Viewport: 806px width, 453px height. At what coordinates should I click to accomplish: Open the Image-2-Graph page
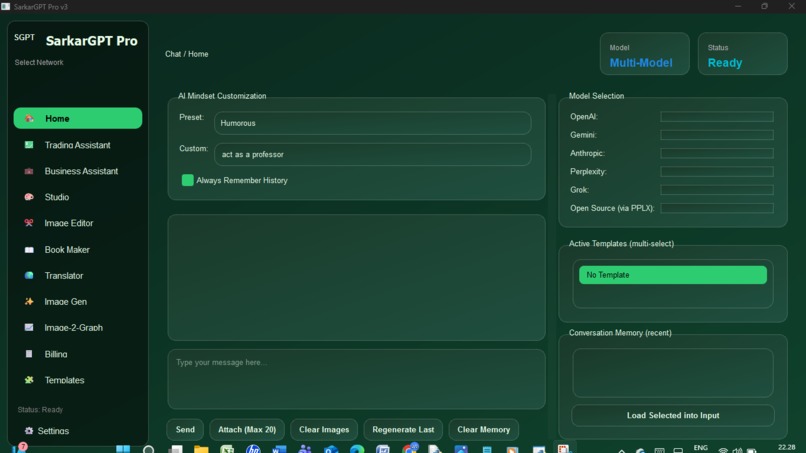(78, 328)
